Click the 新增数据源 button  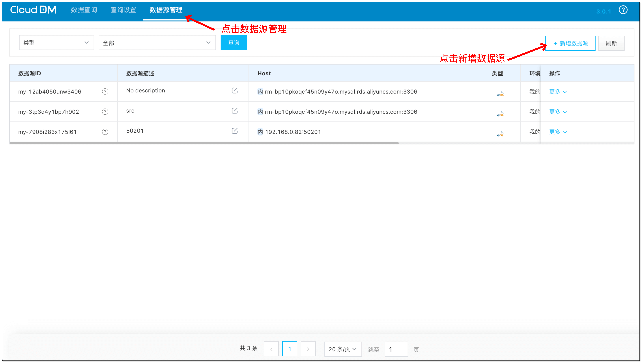570,43
